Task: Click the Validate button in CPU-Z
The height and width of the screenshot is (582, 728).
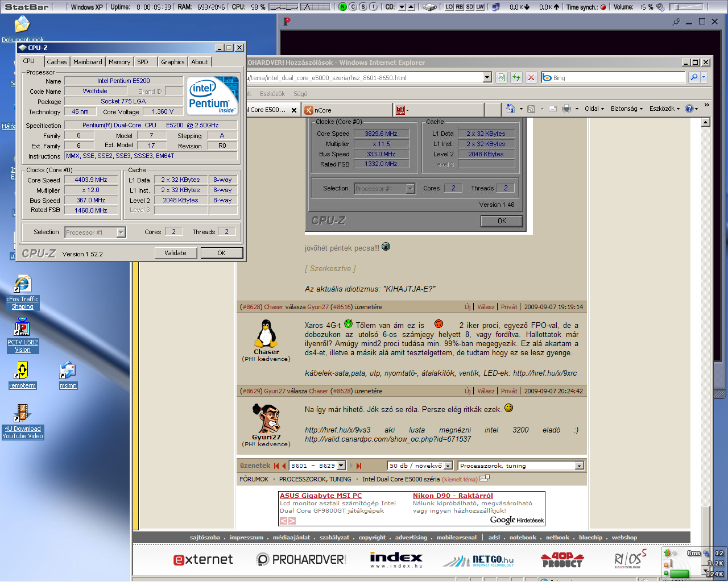Action: 175,253
